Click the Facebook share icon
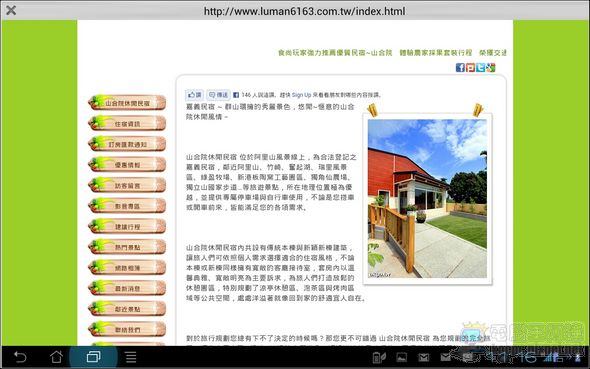 click(x=460, y=67)
